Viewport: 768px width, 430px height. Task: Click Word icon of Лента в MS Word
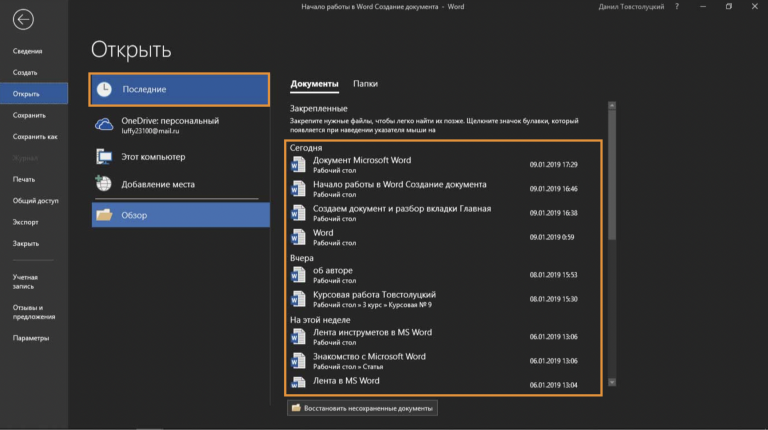point(298,383)
